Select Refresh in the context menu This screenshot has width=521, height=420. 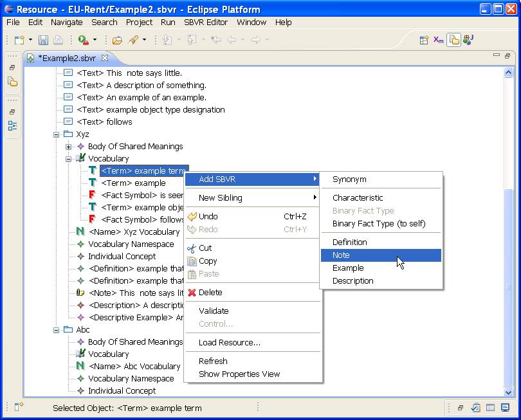pos(253,361)
